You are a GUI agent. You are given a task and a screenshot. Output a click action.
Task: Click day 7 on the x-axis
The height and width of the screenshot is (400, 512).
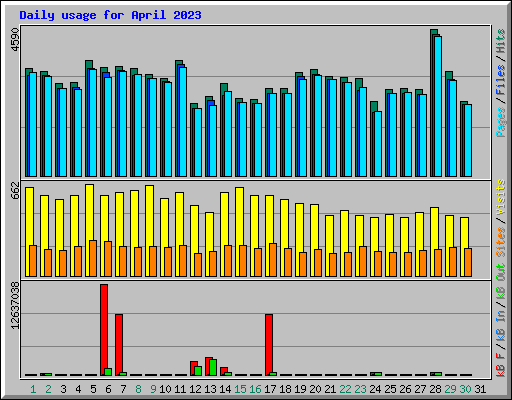[123, 389]
